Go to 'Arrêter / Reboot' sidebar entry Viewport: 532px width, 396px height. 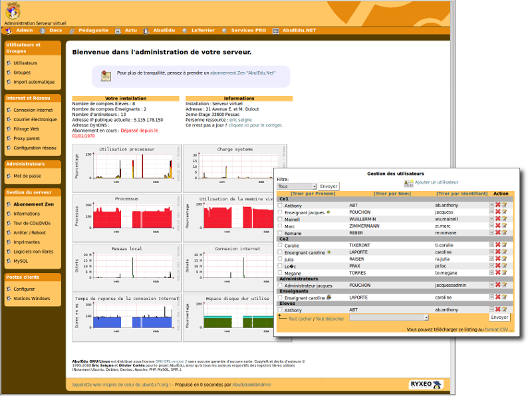pyautogui.click(x=29, y=233)
